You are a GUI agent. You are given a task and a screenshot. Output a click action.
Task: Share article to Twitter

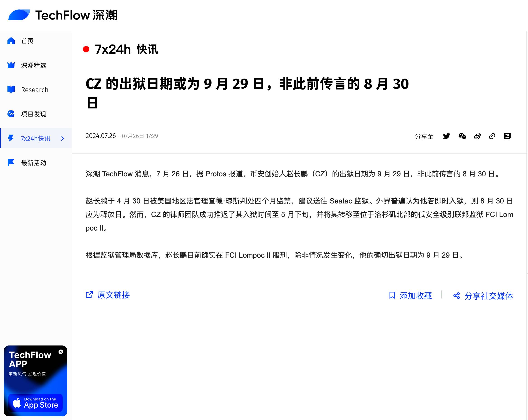(x=446, y=136)
